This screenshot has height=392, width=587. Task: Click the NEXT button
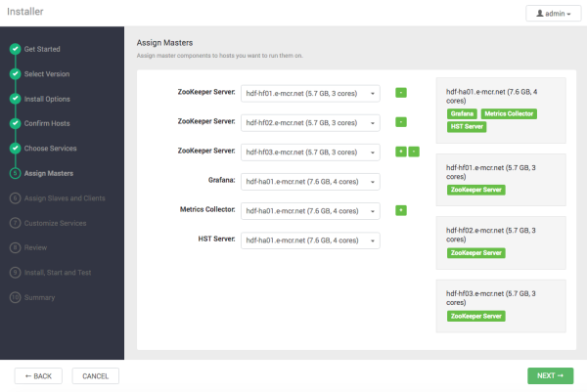[550, 375]
